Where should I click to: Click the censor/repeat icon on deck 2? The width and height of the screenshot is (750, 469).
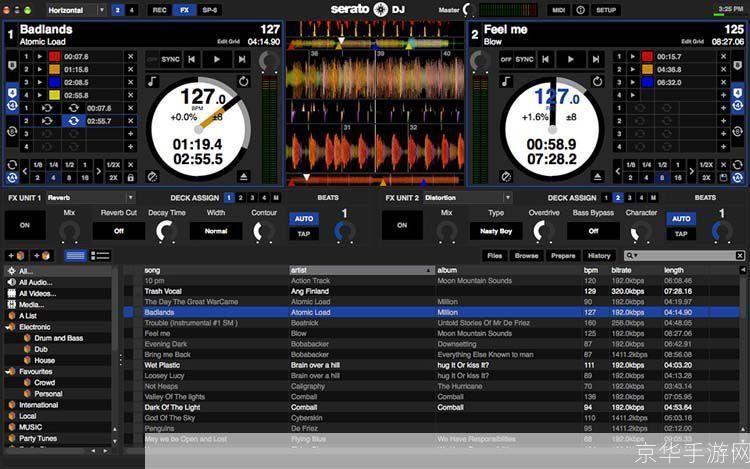pos(597,81)
